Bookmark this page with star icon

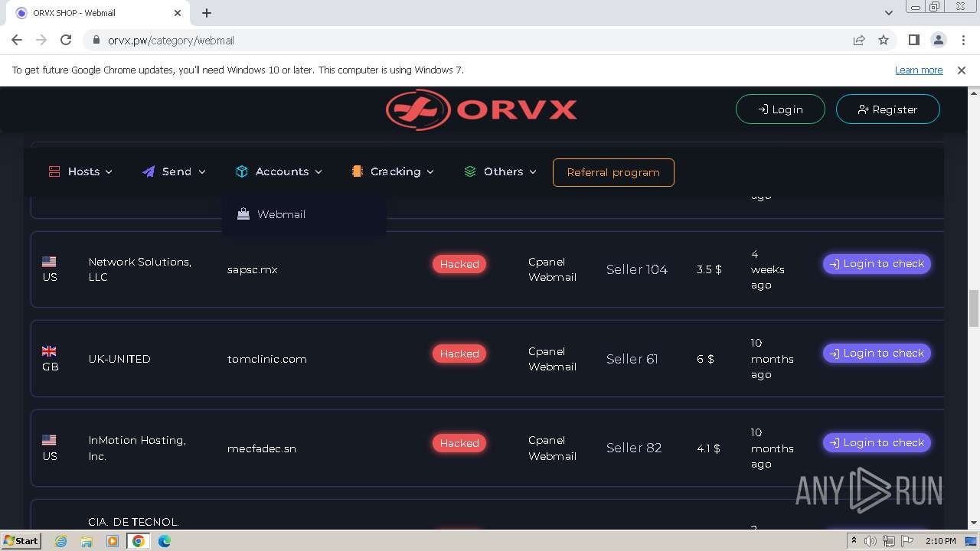click(884, 40)
